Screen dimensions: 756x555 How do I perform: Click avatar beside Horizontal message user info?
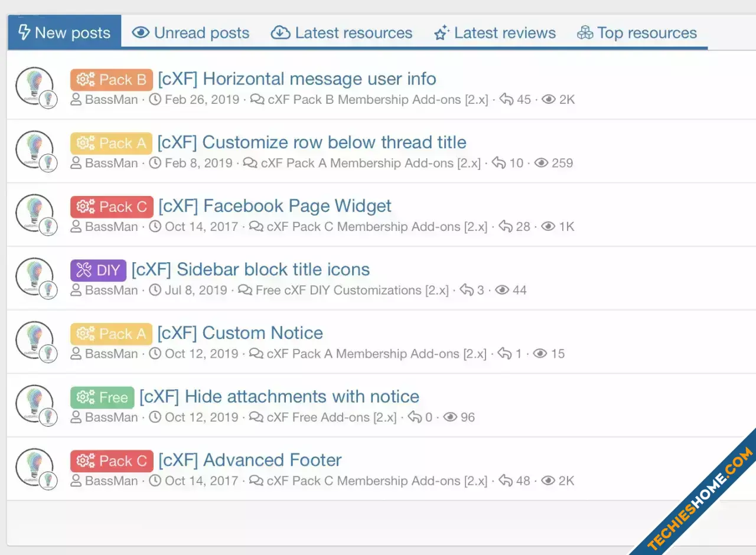(x=34, y=86)
